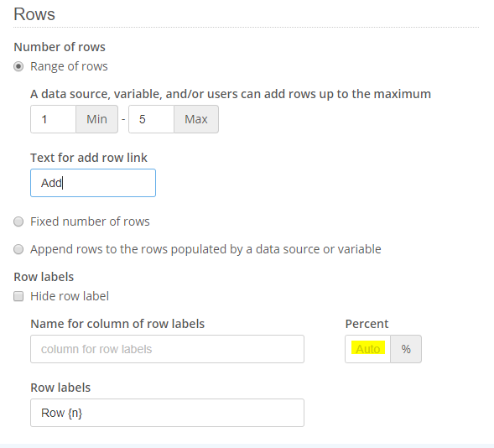Click the Number of rows label

(x=60, y=47)
